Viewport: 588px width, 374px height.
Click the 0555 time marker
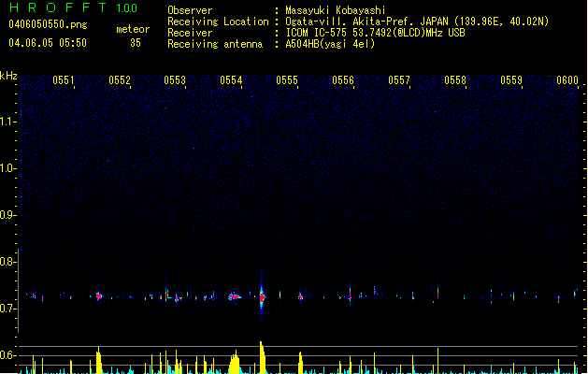click(287, 80)
